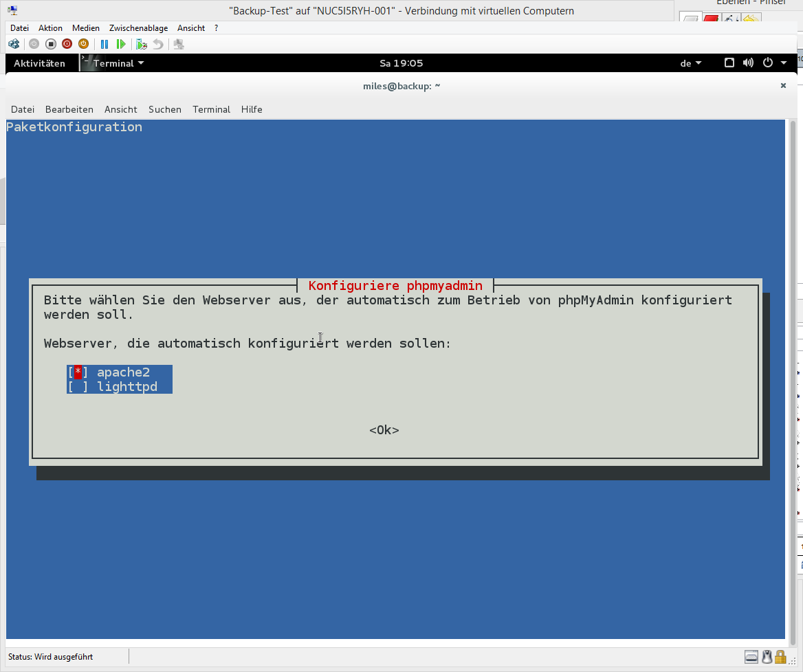Click the padlock status icon
This screenshot has height=672, width=803.
(x=780, y=657)
